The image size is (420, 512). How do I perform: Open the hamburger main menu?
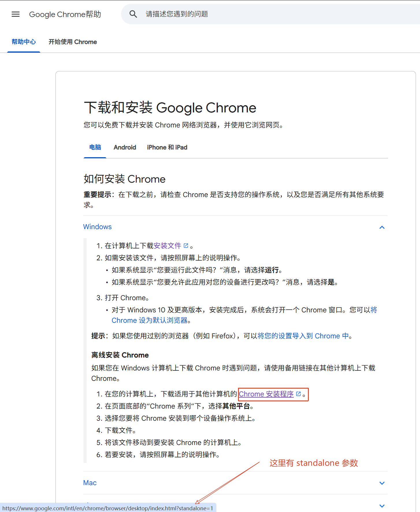[16, 14]
